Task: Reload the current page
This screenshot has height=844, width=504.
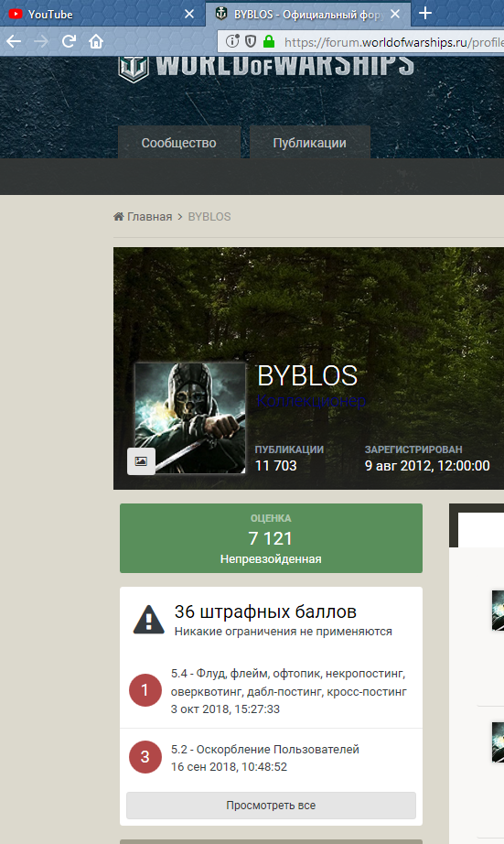Action: point(69,41)
